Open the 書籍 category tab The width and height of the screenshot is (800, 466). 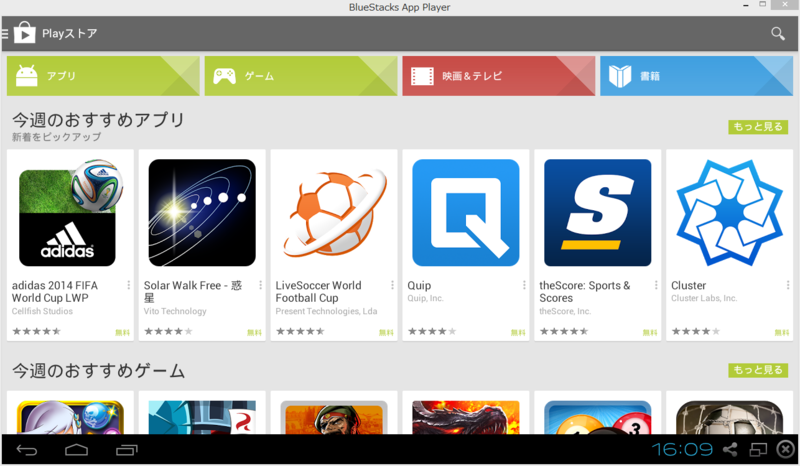pos(696,76)
